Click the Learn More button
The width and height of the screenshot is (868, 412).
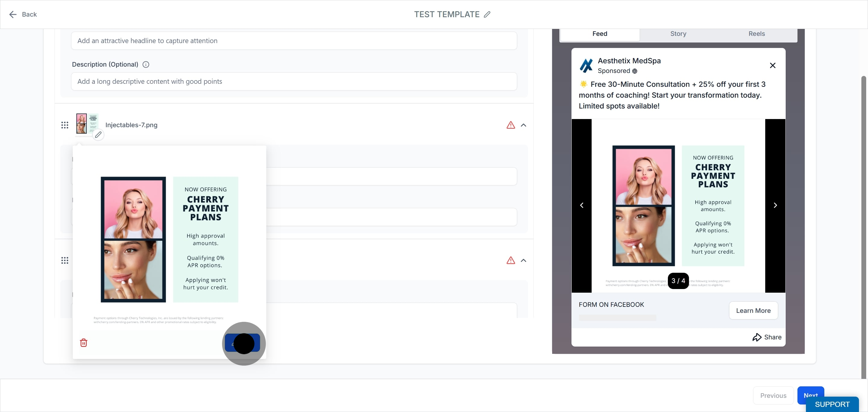753,311
